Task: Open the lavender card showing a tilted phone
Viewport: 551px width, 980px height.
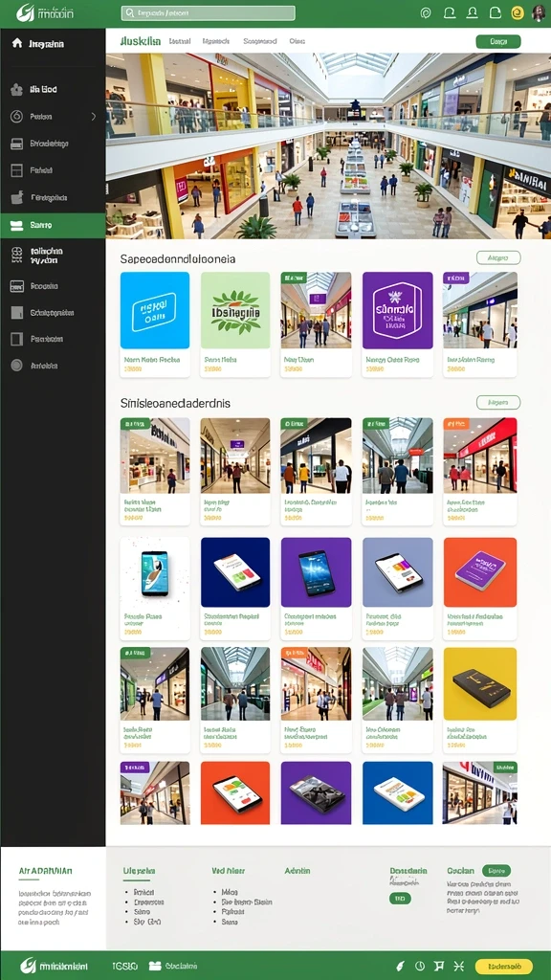Action: (397, 572)
